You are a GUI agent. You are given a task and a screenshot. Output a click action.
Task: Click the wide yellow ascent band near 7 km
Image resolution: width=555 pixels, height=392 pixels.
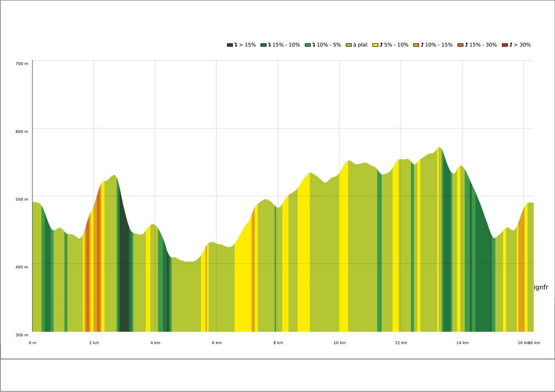[243, 287]
